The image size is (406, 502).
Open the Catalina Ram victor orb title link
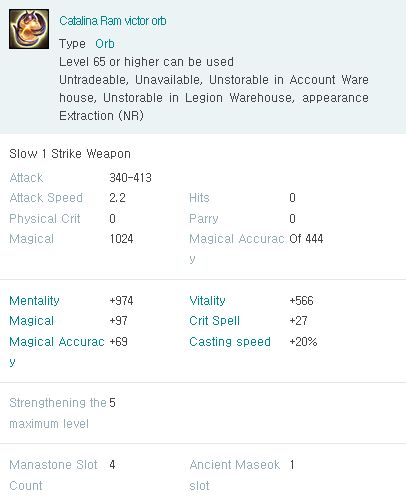click(113, 21)
